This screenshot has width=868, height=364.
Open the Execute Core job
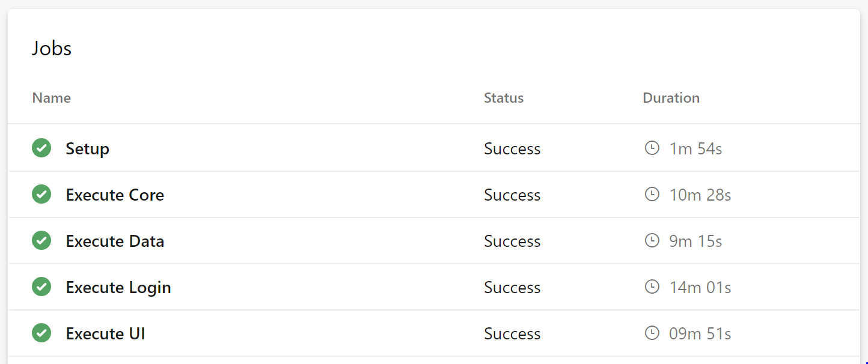click(x=115, y=195)
